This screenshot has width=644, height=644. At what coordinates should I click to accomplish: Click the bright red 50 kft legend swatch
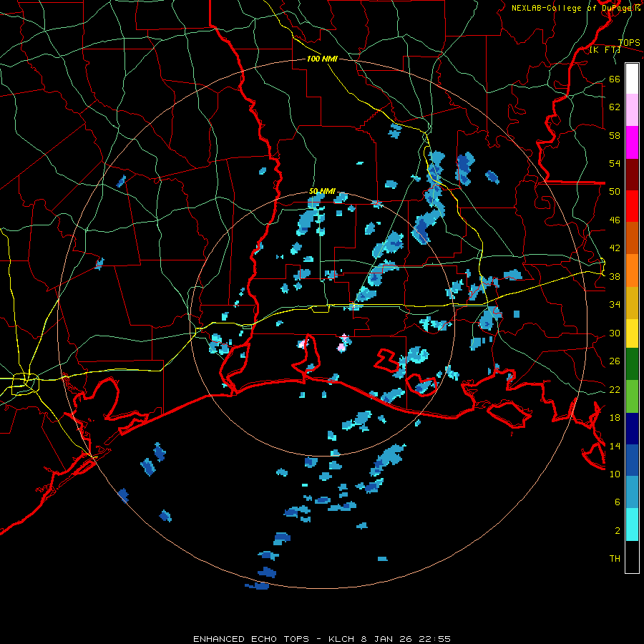[x=632, y=206]
